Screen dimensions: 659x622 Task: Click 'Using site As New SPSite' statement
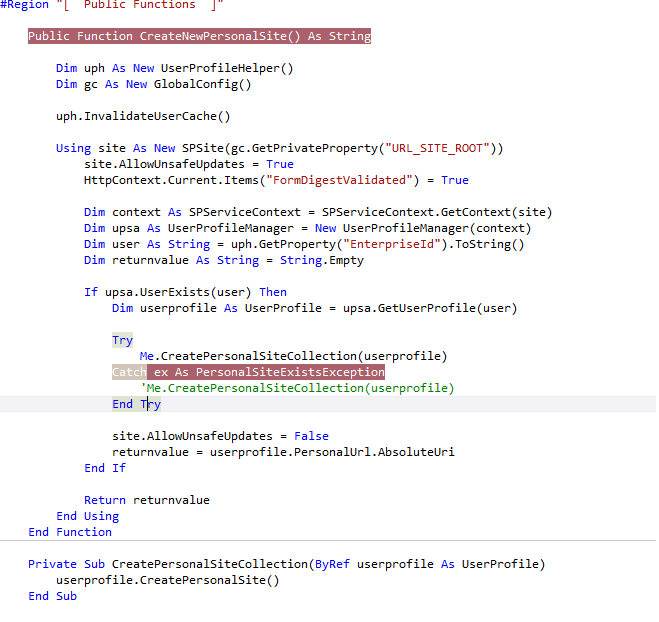(x=140, y=148)
